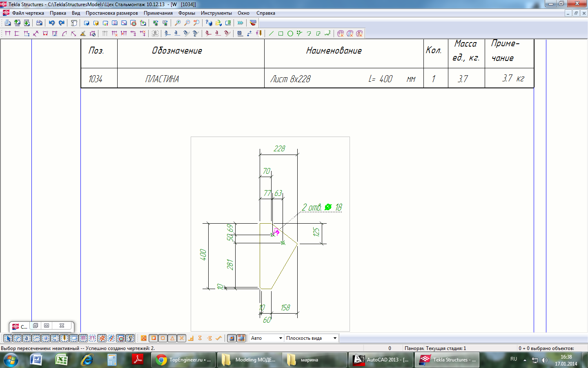
Task: Switch to AutoCAD 2013 in taskbar
Action: [381, 360]
